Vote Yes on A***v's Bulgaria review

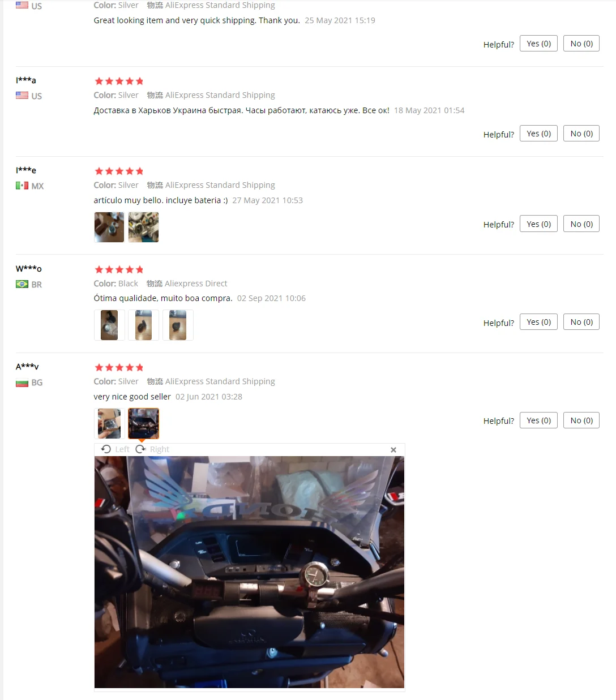click(x=539, y=420)
